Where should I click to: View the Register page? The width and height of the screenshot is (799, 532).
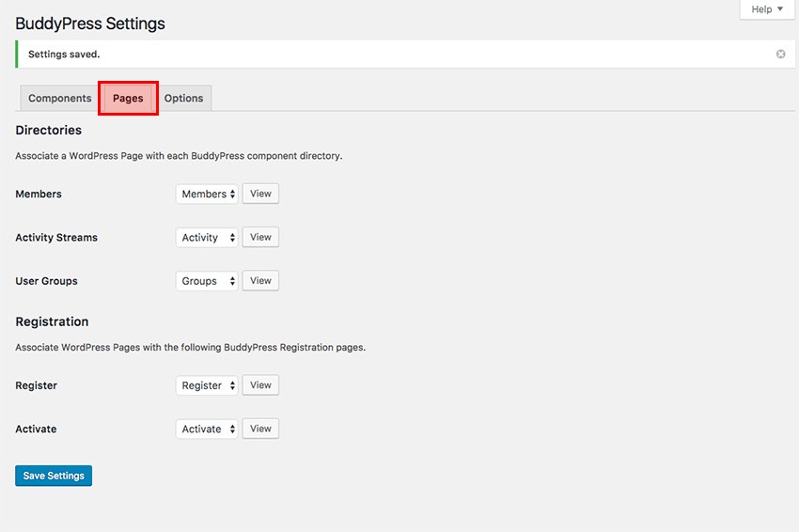[260, 384]
